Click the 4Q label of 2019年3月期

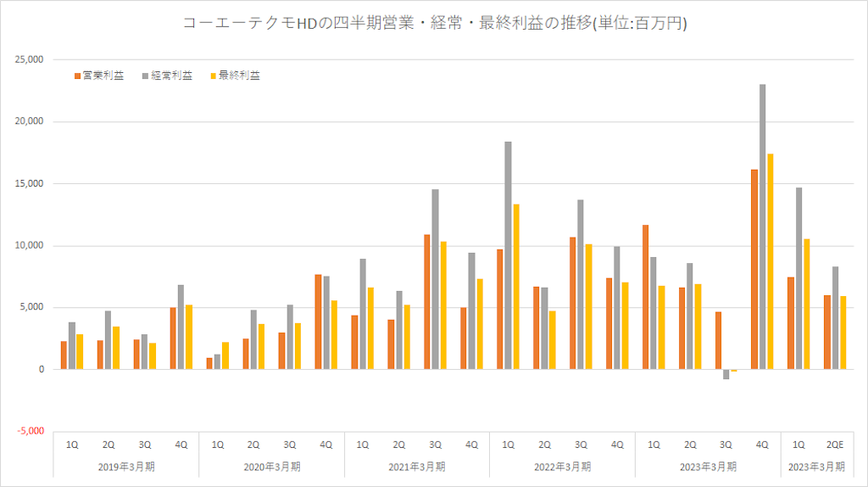click(181, 445)
